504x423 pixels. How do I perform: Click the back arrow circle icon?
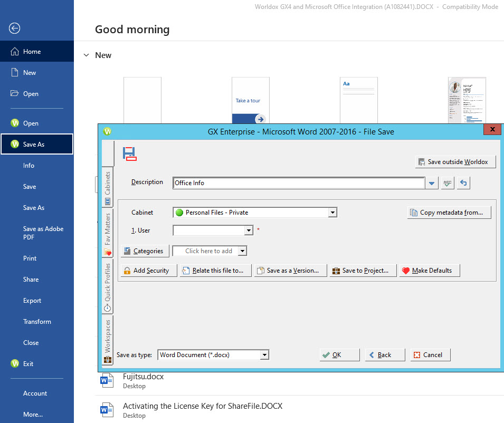(14, 28)
